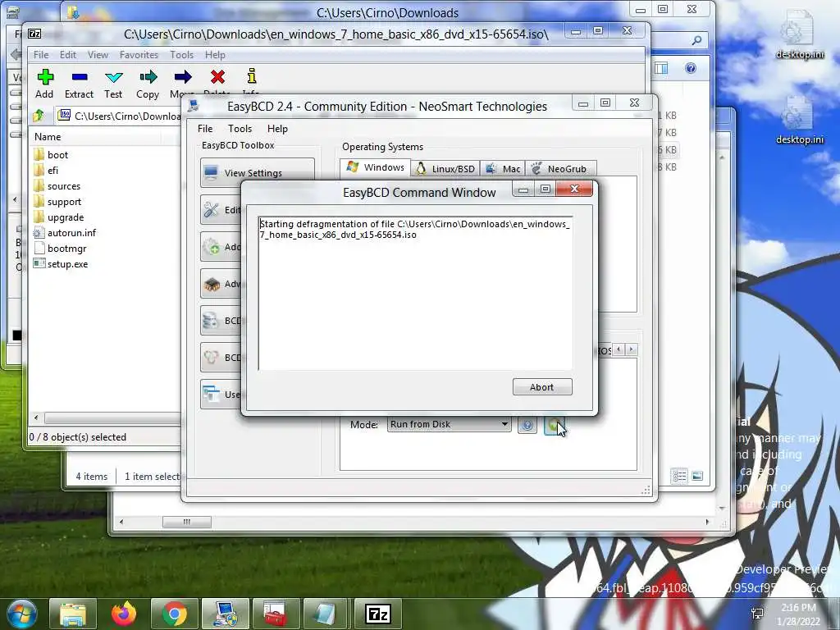Click the 7-Zip taskbar icon

tap(377, 614)
